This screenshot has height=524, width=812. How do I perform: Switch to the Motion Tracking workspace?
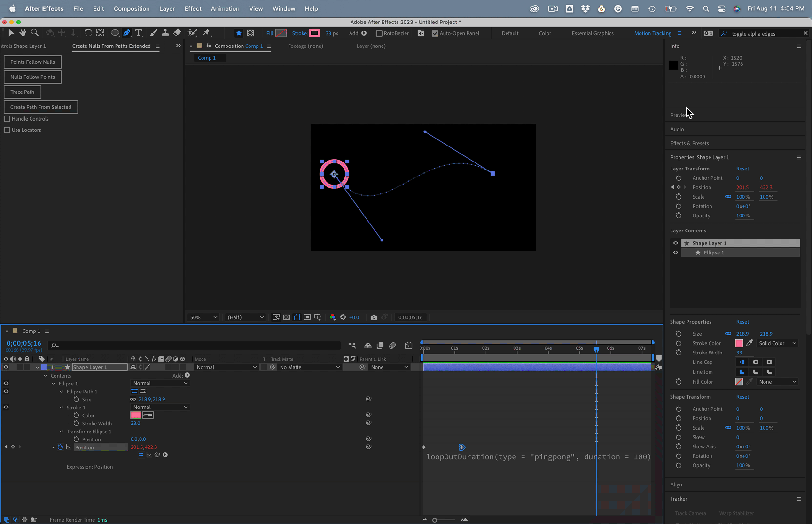653,33
